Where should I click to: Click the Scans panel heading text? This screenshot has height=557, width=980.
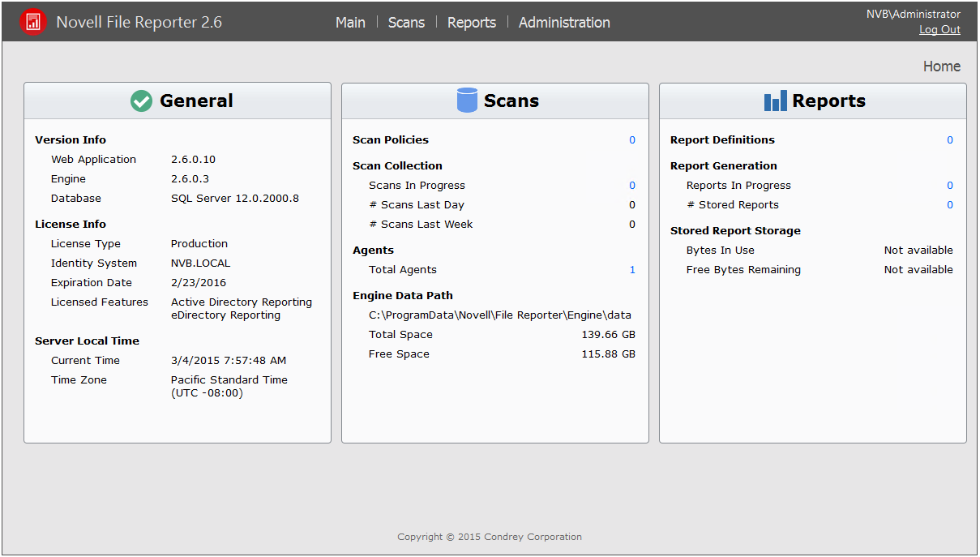(x=511, y=101)
